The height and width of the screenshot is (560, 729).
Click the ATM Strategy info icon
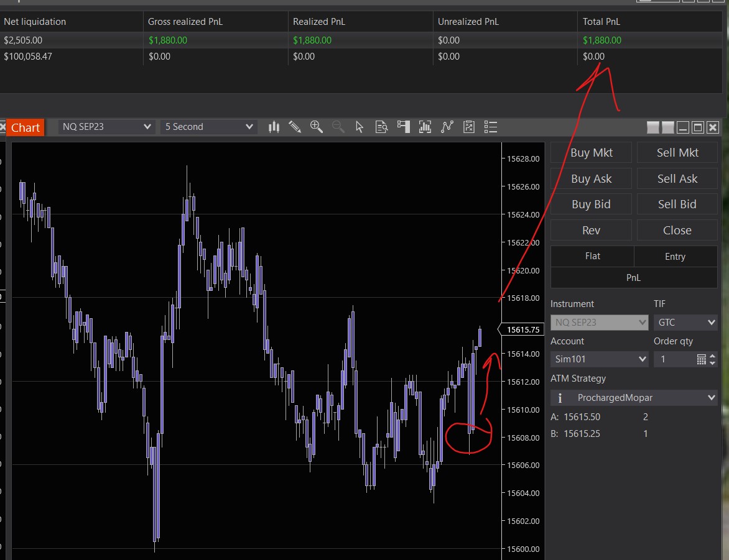560,398
